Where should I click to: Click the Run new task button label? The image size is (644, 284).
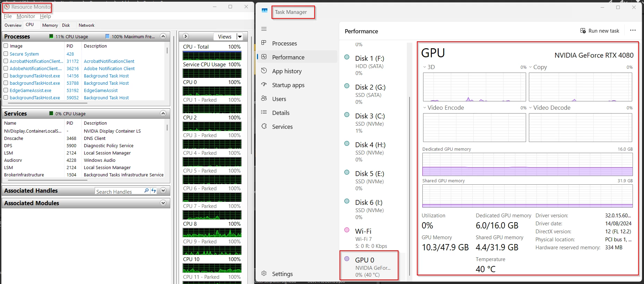click(x=604, y=31)
